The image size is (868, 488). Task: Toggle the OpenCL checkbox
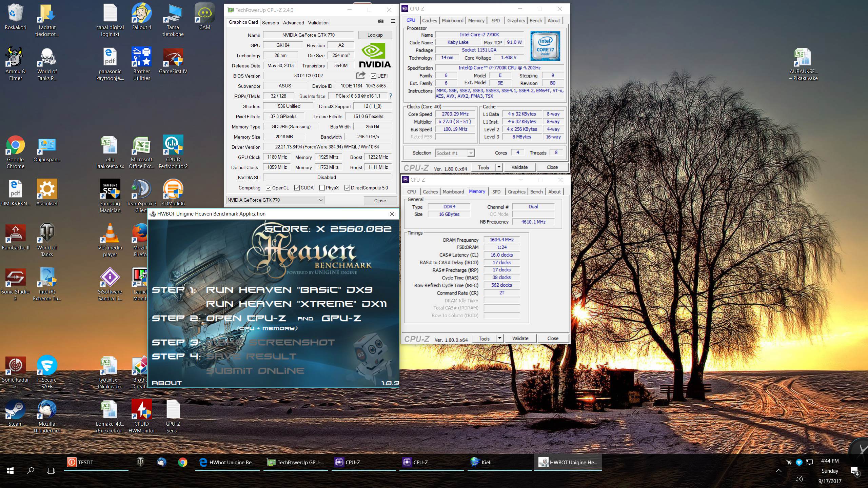click(x=269, y=188)
